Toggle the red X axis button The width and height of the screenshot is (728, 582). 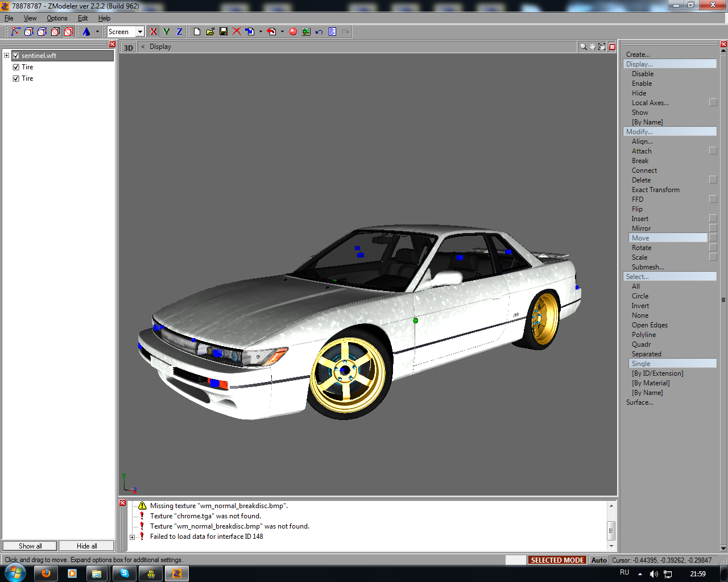tap(153, 32)
